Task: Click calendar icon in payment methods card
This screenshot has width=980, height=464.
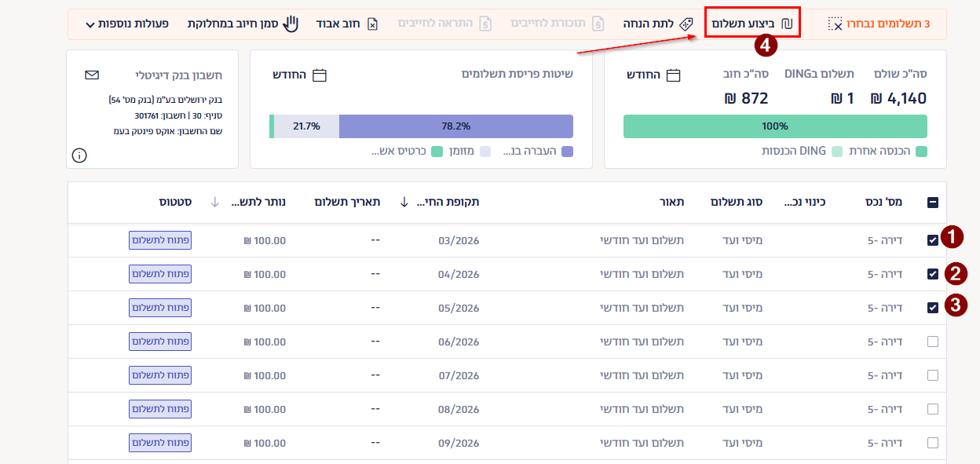Action: point(319,75)
